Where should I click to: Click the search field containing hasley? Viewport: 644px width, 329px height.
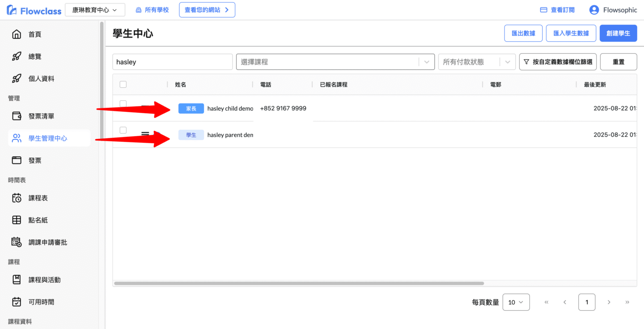(x=172, y=62)
